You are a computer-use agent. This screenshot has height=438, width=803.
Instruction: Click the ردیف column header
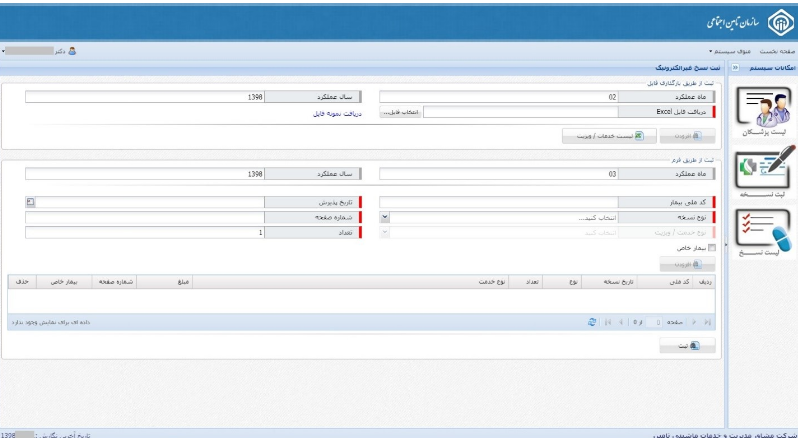(704, 282)
